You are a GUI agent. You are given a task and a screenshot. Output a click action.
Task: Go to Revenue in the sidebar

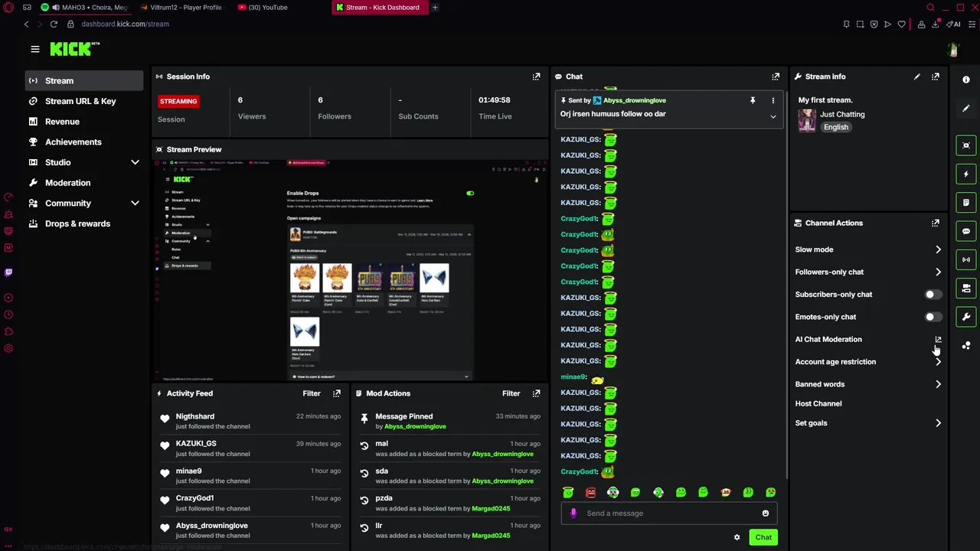[x=84, y=122]
